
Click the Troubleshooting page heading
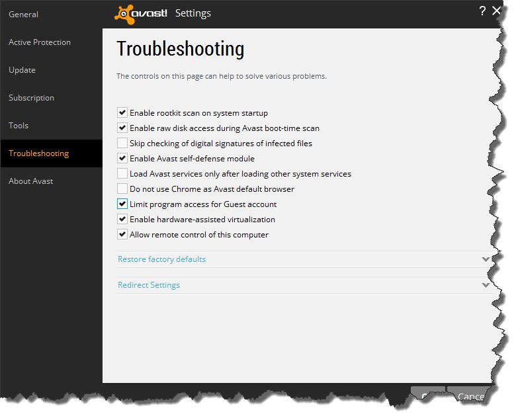tap(181, 49)
